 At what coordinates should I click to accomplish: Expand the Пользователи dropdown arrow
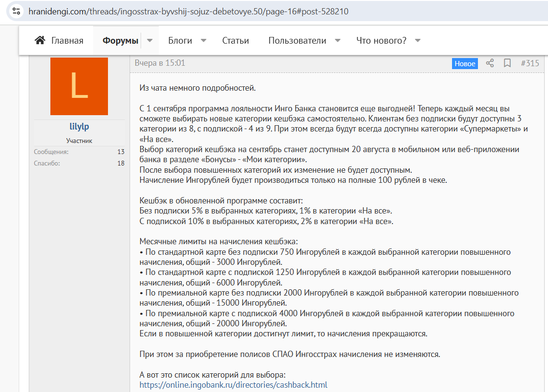point(338,40)
